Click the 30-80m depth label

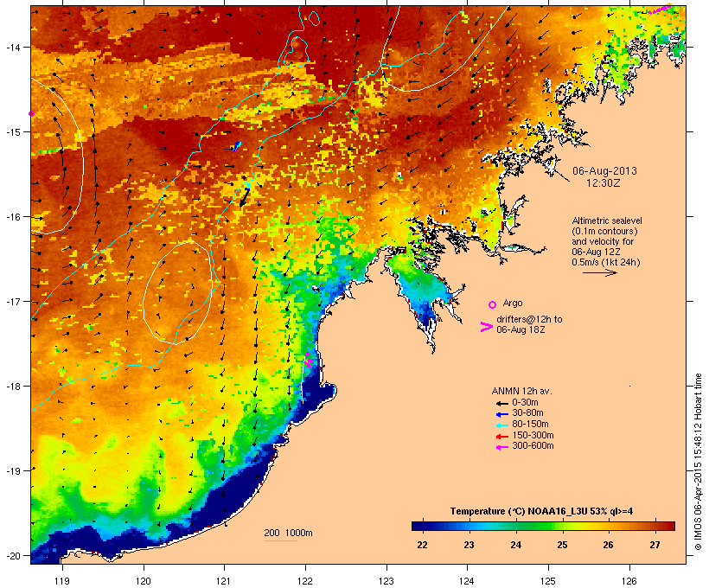[x=527, y=413]
